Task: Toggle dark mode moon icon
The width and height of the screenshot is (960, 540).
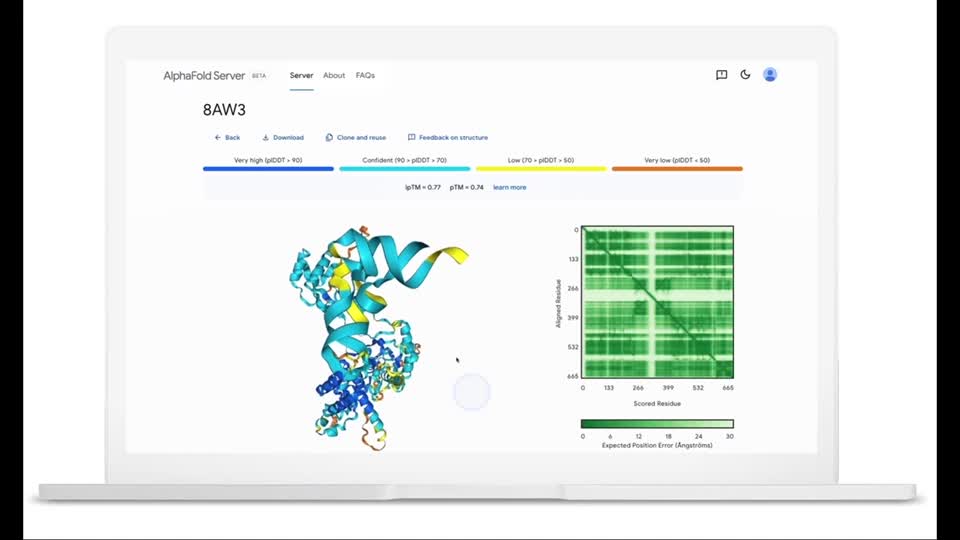Action: tap(745, 75)
